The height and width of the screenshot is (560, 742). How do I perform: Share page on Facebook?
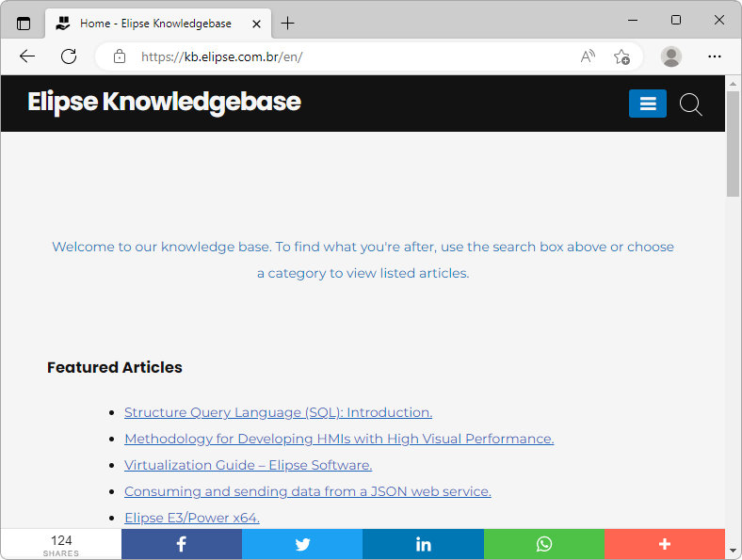pyautogui.click(x=181, y=544)
